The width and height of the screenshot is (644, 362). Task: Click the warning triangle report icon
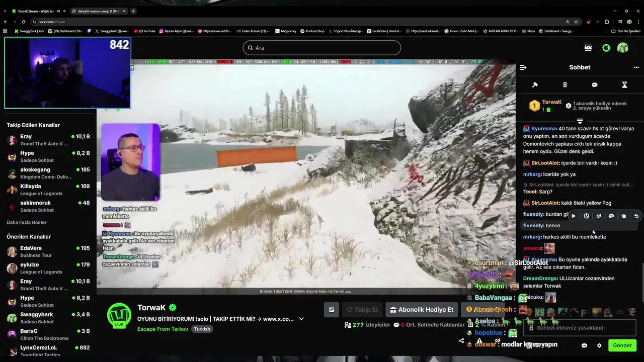click(x=479, y=341)
